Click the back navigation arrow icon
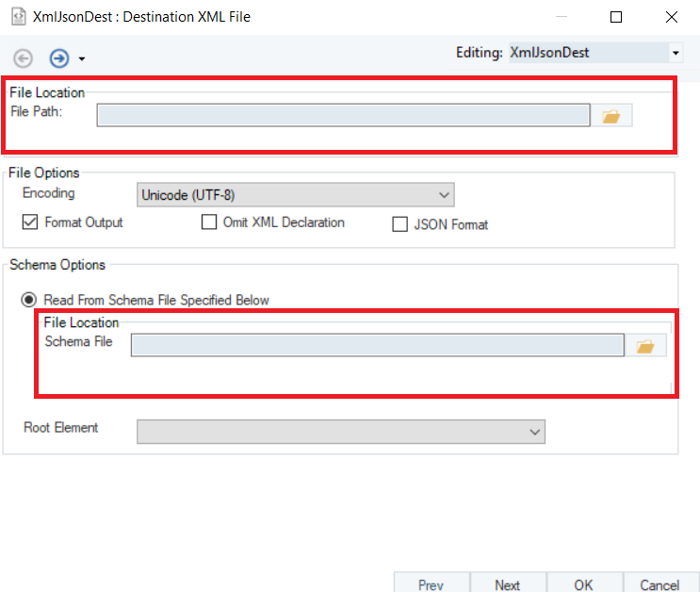 tap(23, 58)
